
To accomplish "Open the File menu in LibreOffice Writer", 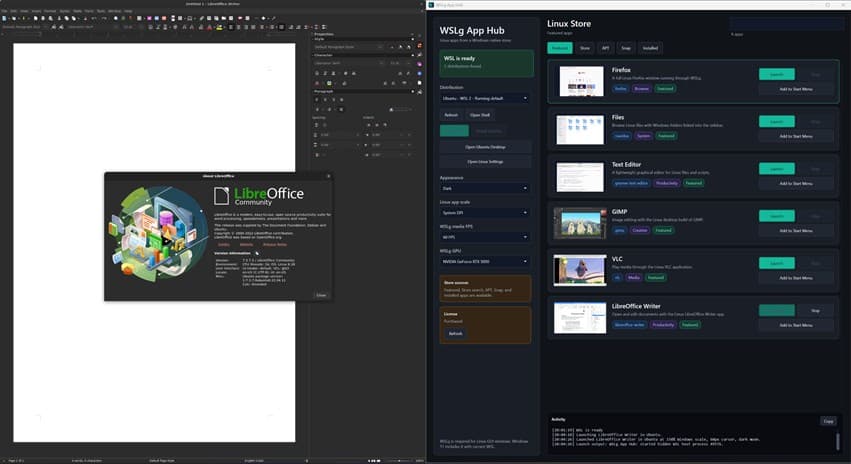I will coord(4,11).
